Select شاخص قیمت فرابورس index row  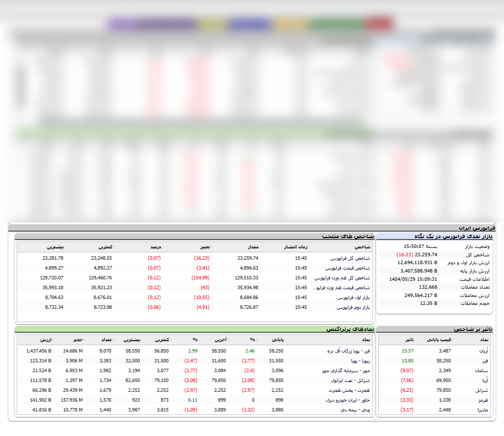(348, 268)
